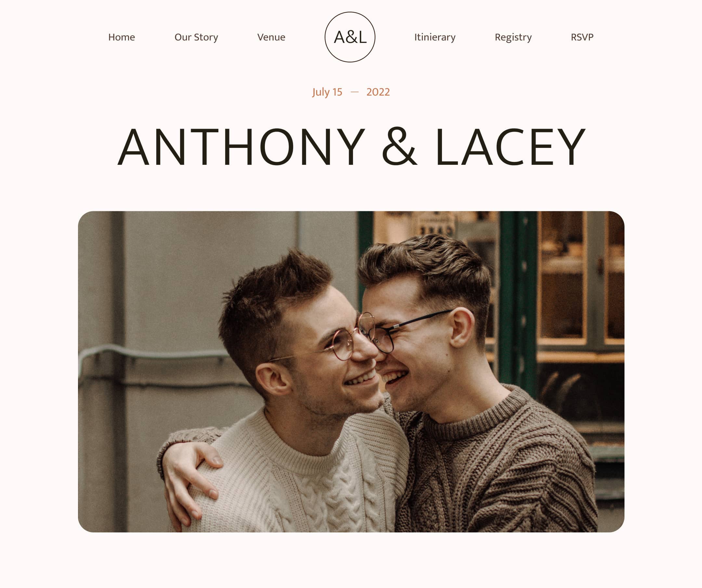The image size is (702, 588).
Task: Toggle the Our Story section expander
Action: tap(197, 37)
